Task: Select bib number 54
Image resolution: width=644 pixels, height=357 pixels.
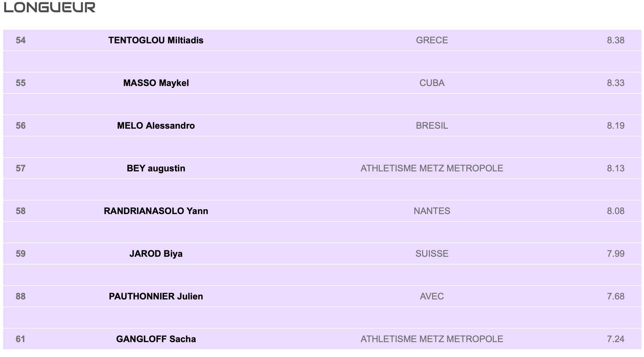Action: point(21,40)
